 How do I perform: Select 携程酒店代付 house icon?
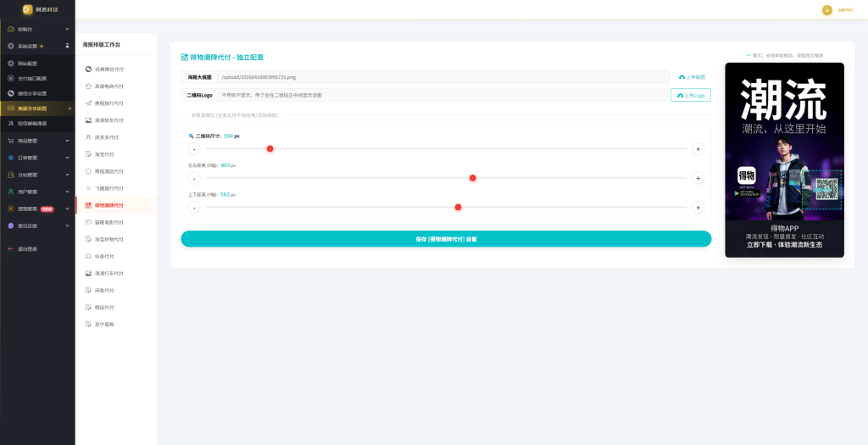coord(88,171)
